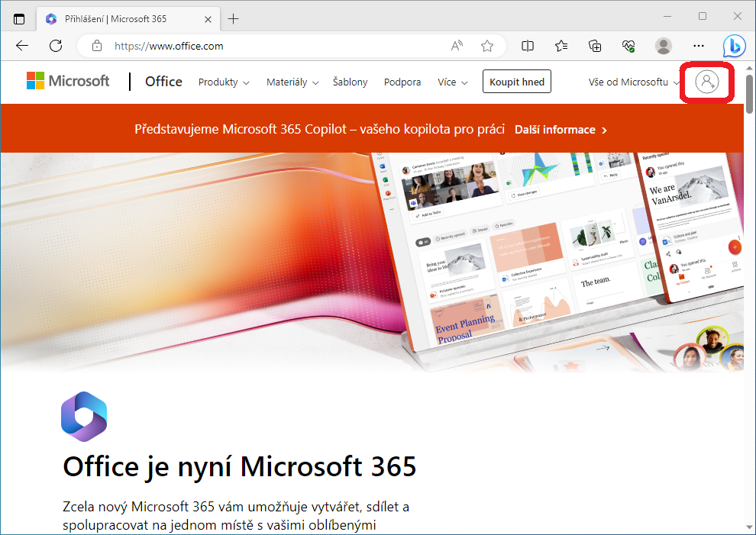756x535 pixels.
Task: Minimize the browser window
Action: [x=667, y=16]
